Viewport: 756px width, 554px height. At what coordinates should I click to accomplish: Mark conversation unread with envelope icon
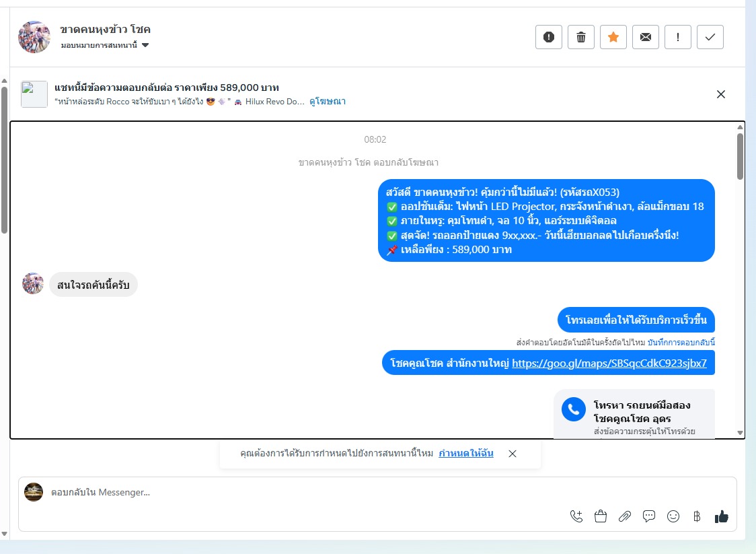pyautogui.click(x=646, y=37)
